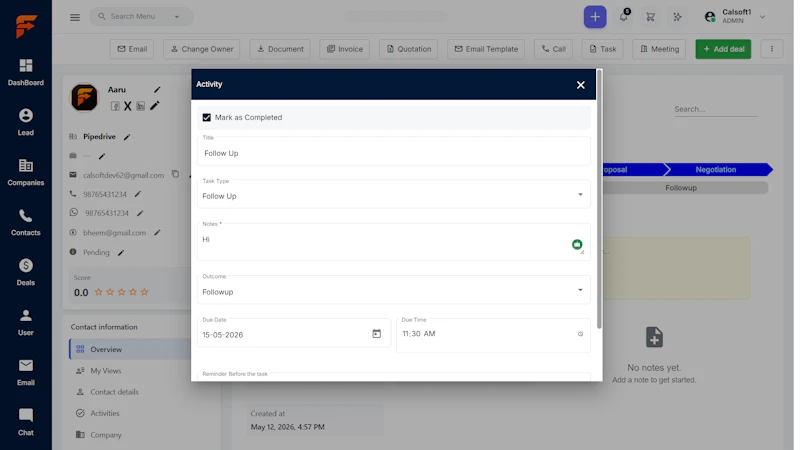Open the three-dot more options menu
Screen dimensions: 800x450
pyautogui.click(x=771, y=49)
